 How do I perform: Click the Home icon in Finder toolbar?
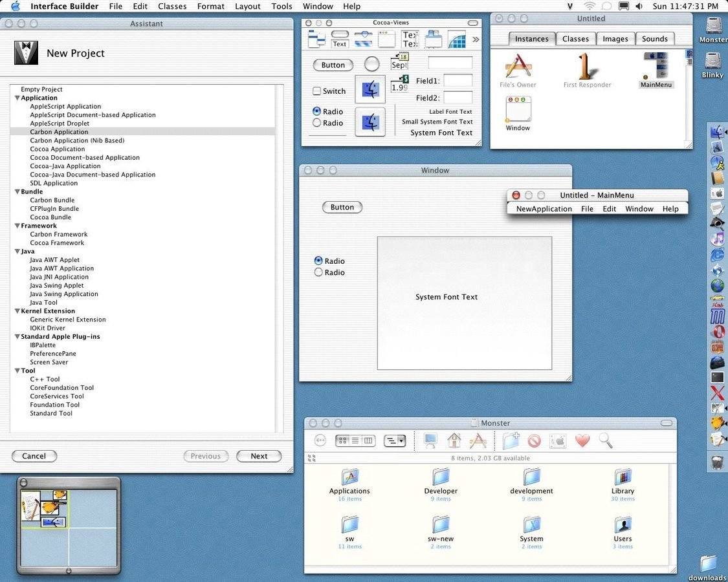pos(454,440)
